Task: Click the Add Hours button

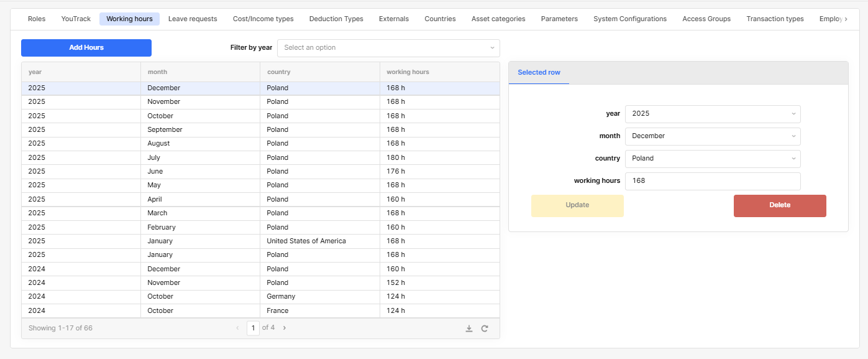Action: [x=86, y=48]
